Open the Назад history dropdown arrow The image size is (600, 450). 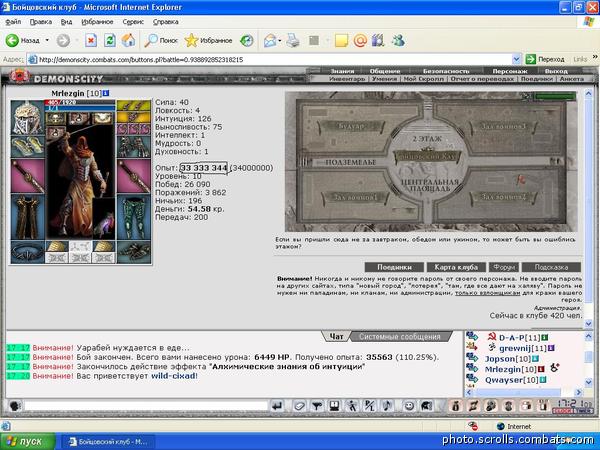coord(47,40)
